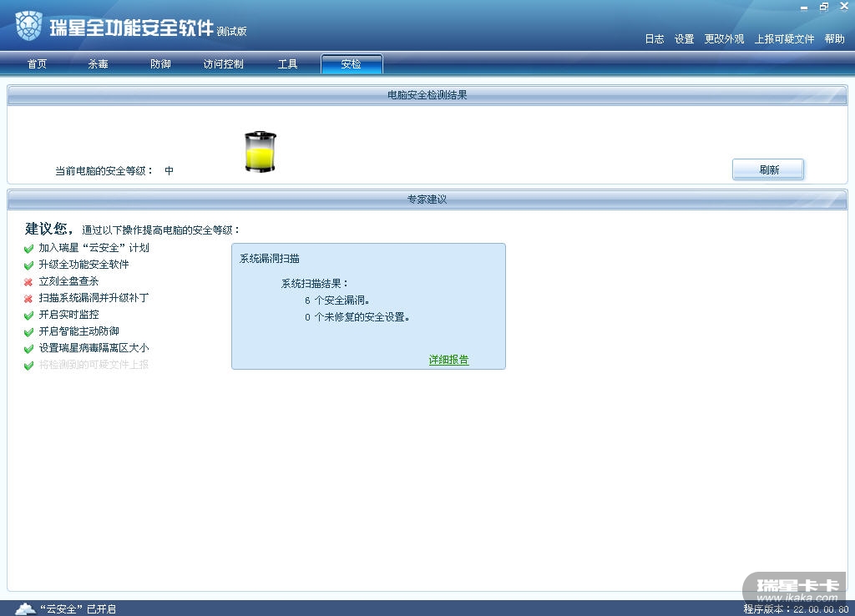855x616 pixels.
Task: Click the 程序版本 22.00.00.80 text
Action: click(x=796, y=609)
